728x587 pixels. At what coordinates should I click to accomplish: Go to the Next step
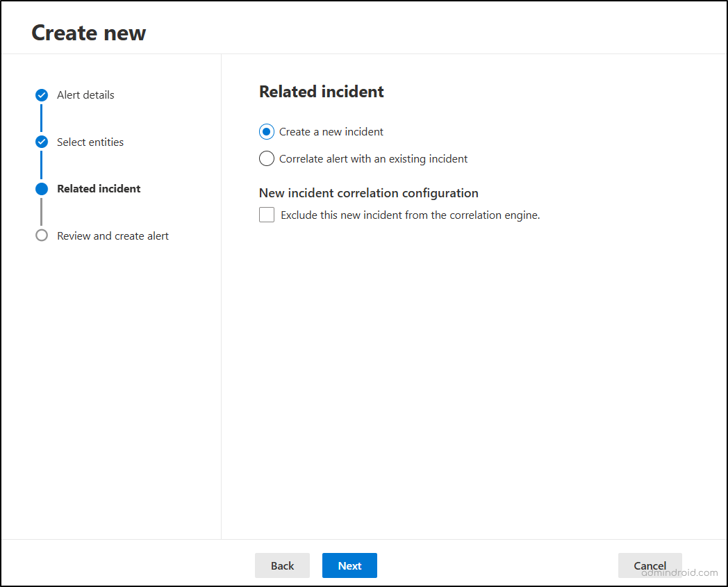pyautogui.click(x=349, y=565)
